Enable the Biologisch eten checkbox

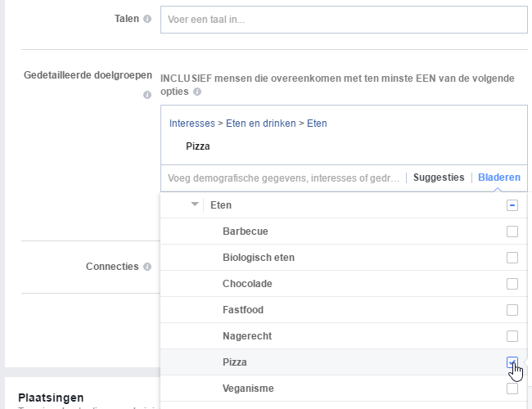512,258
